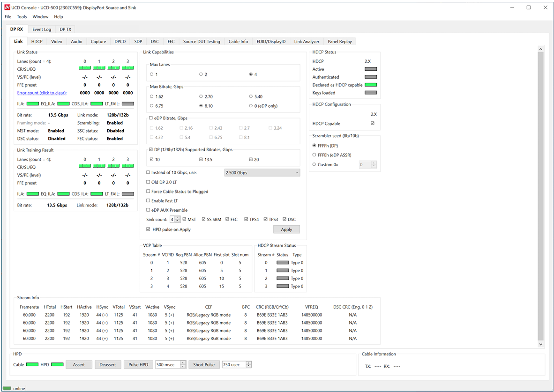Click the Sink count value field
Screen dimensions: 554x392
click(x=172, y=219)
